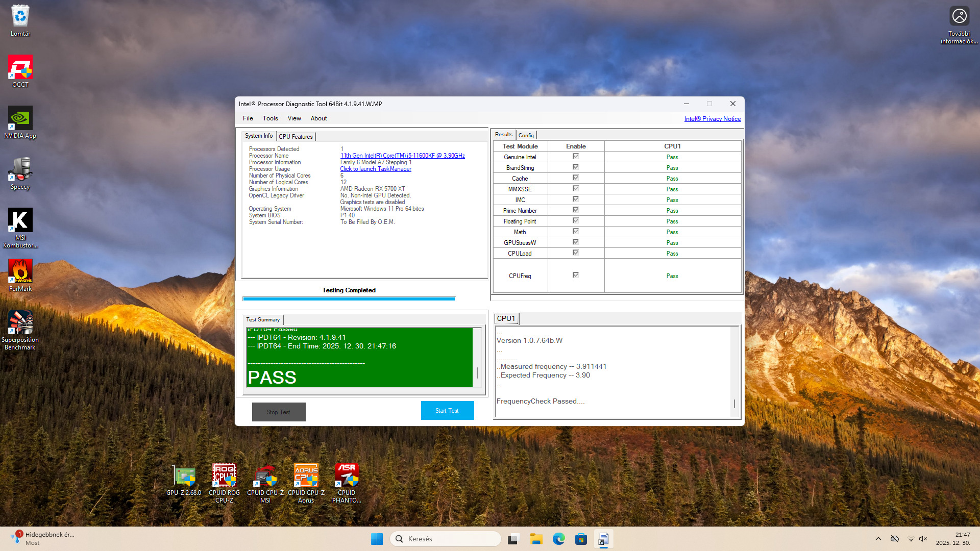Toggle the Genuine Intel enable checkbox
This screenshot has height=551, width=980.
(575, 157)
